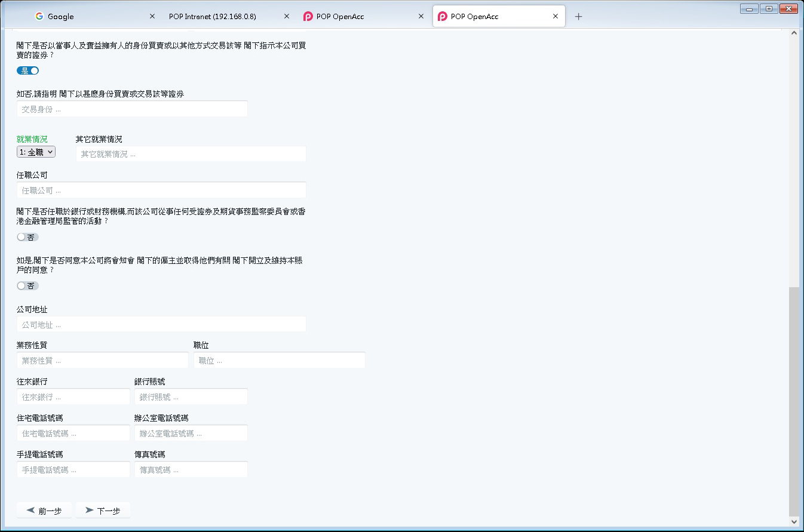Focus the 銀行賬號 text field

191,397
